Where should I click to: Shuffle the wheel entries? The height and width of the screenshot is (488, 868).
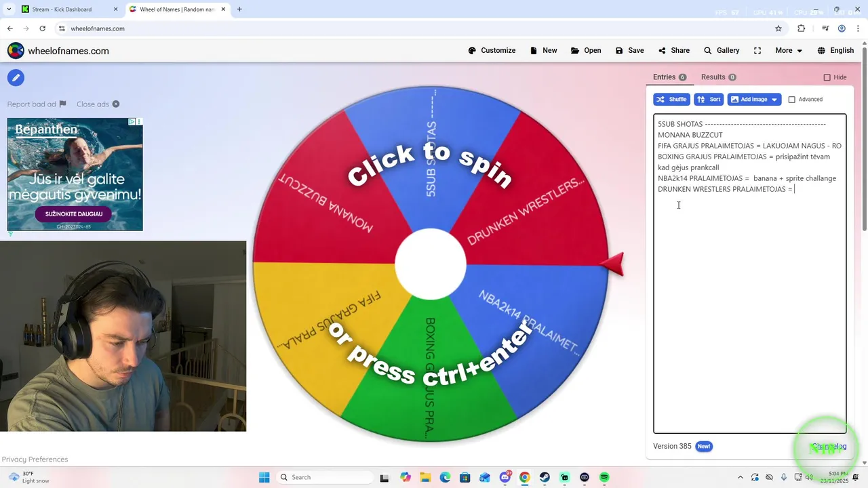[671, 100]
